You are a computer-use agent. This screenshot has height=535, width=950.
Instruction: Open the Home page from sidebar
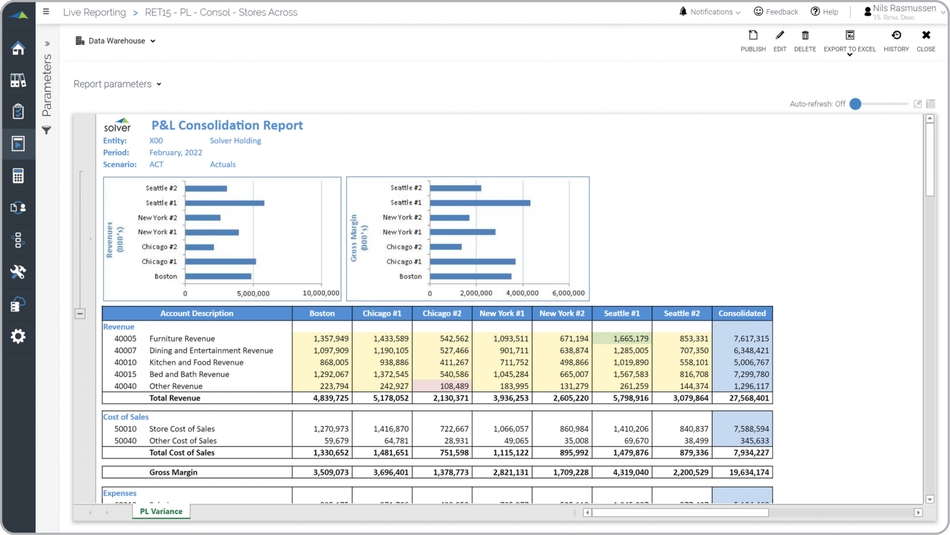click(x=18, y=49)
